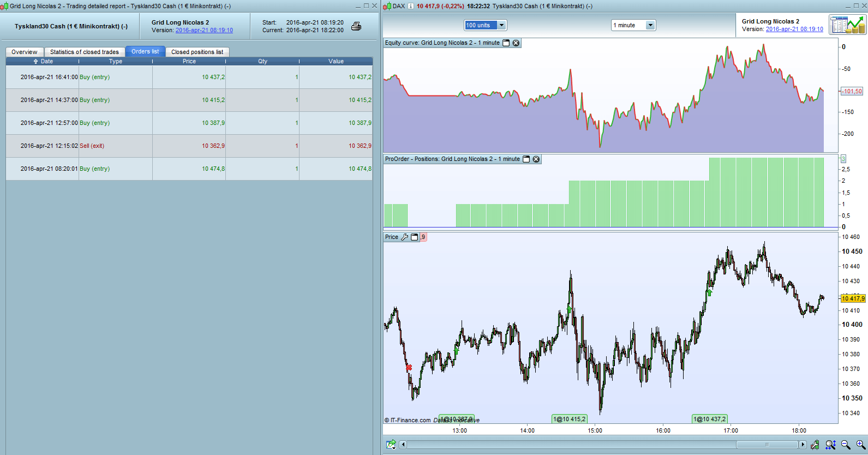Select the 16:41:00 Buy entry order row

tap(189, 77)
